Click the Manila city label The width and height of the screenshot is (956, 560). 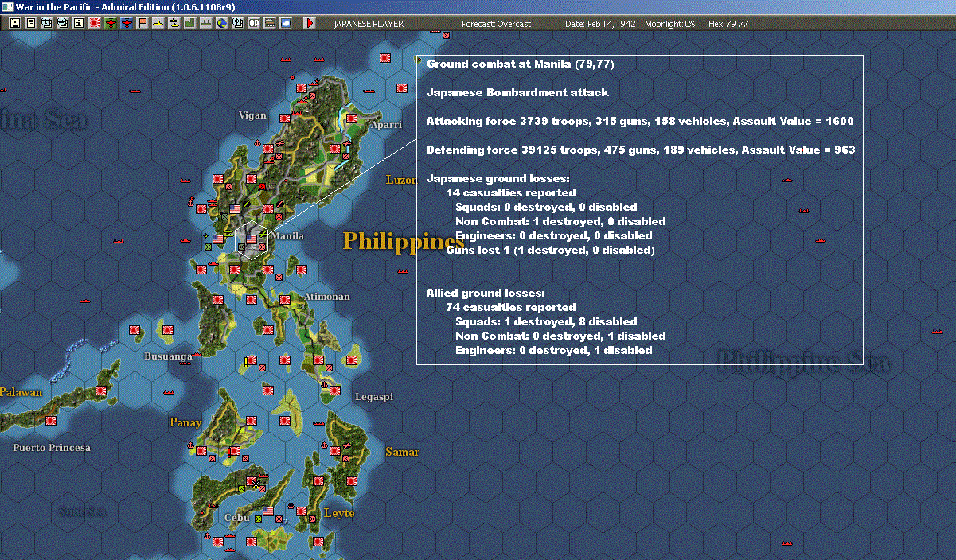(x=287, y=236)
